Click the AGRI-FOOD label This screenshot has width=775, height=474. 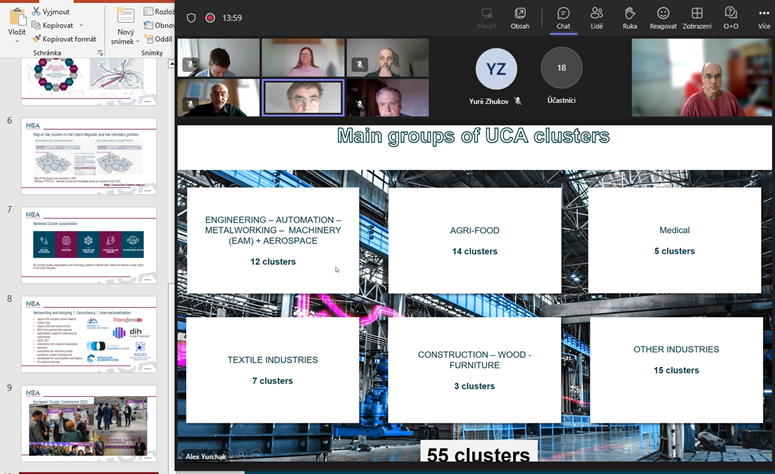pyautogui.click(x=474, y=230)
